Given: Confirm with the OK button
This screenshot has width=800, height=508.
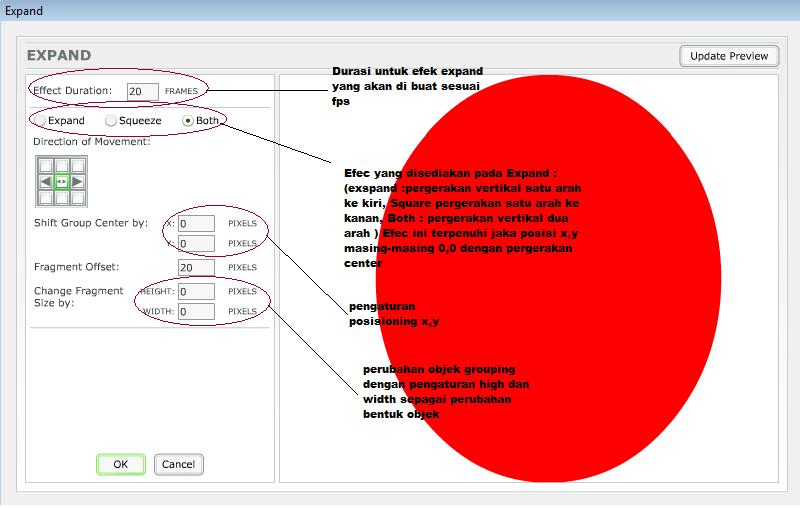Looking at the screenshot, I should click(x=121, y=464).
